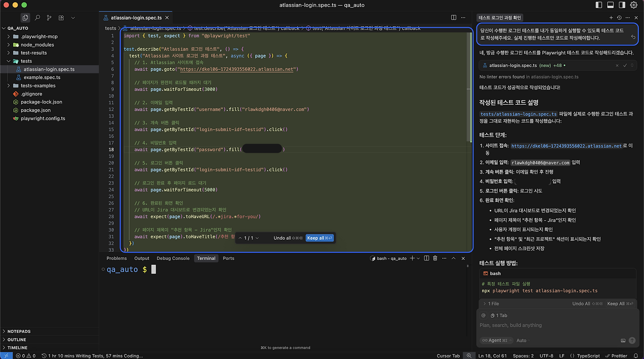Viewport: 644px width, 359px height.
Task: Expand the NOTEPADS section
Action: (x=49, y=331)
